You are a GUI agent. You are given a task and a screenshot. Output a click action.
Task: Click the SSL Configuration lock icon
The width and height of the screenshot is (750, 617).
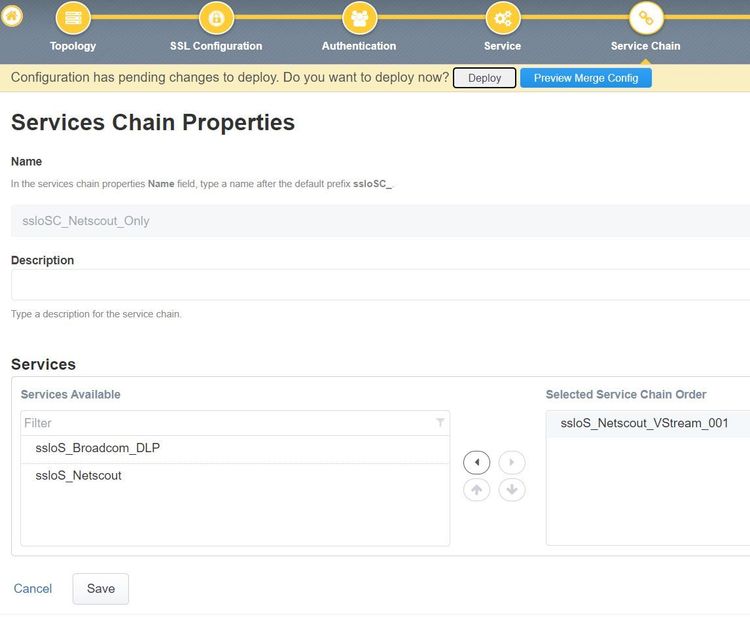[216, 18]
